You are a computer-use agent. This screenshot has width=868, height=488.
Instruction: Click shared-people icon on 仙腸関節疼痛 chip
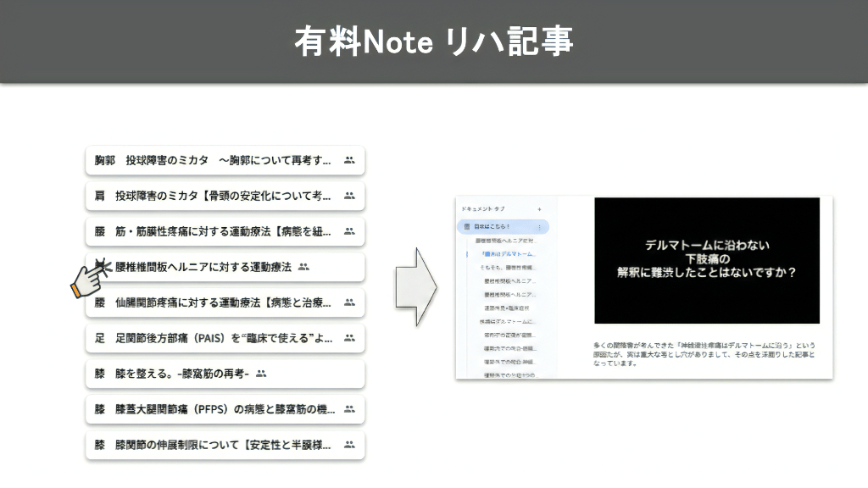tap(349, 302)
